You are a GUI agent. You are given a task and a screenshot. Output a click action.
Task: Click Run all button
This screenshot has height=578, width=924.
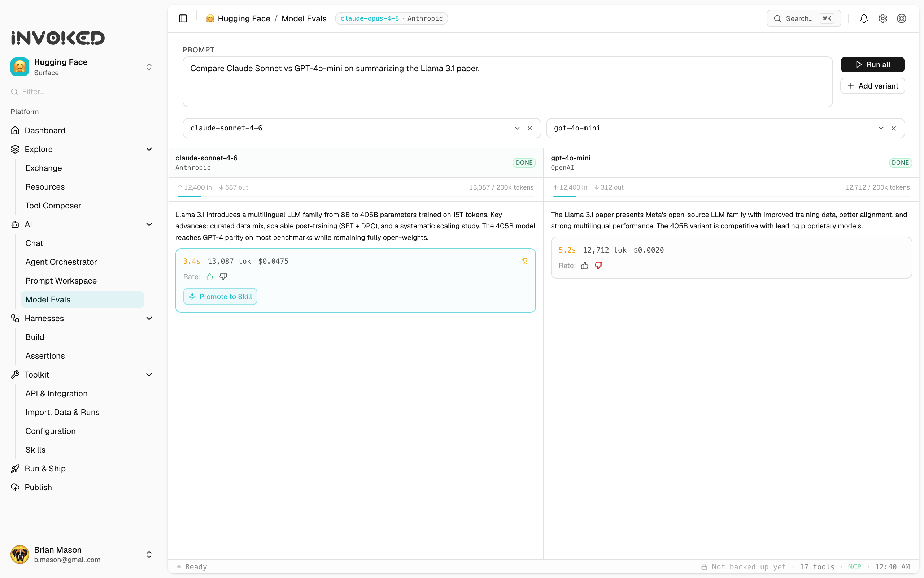(872, 65)
